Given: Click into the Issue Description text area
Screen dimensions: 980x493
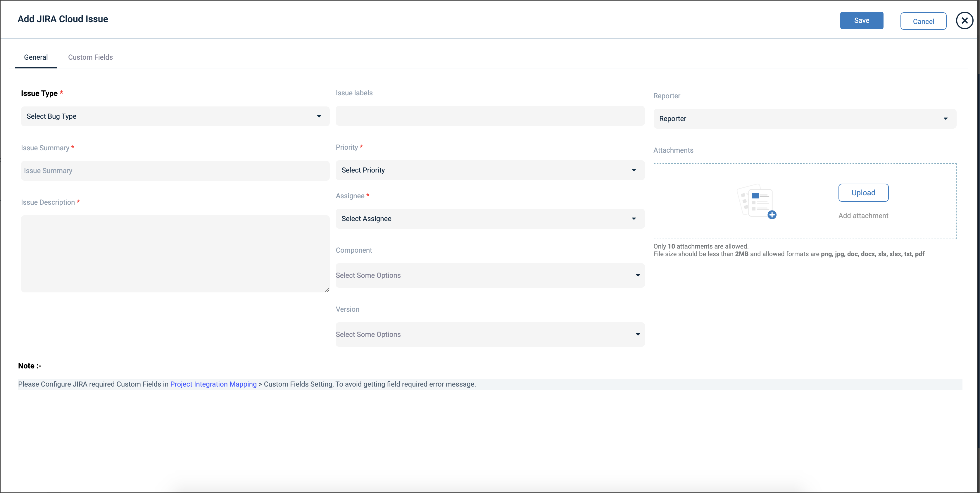Looking at the screenshot, I should tap(175, 254).
